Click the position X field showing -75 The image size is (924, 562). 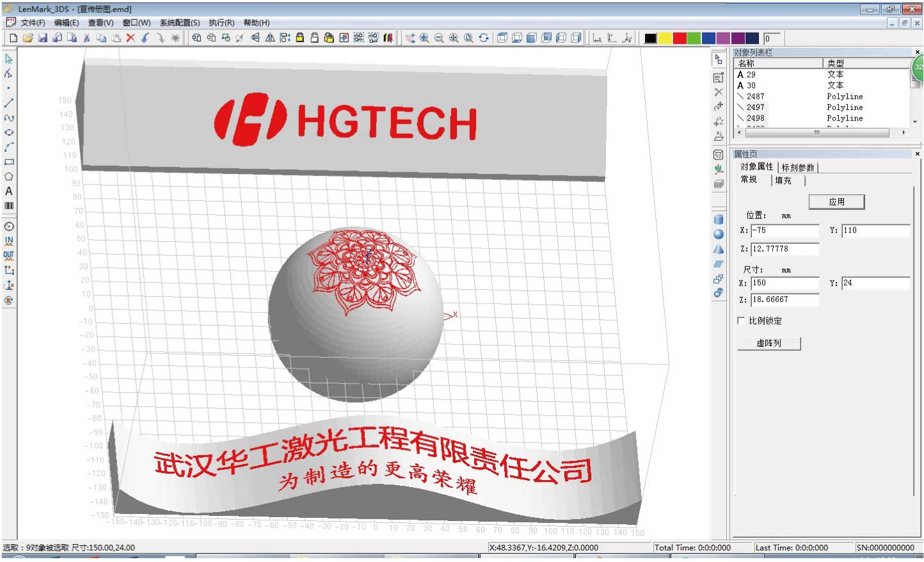click(785, 230)
